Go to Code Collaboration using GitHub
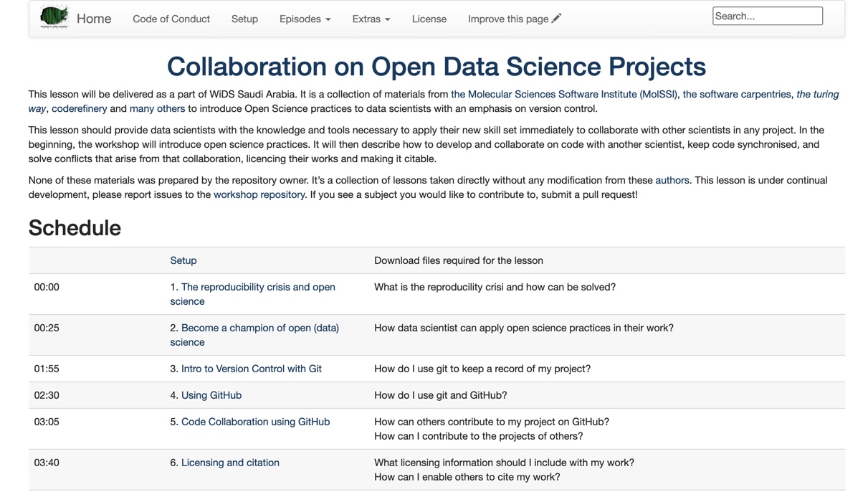This screenshot has height=492, width=868. (255, 422)
